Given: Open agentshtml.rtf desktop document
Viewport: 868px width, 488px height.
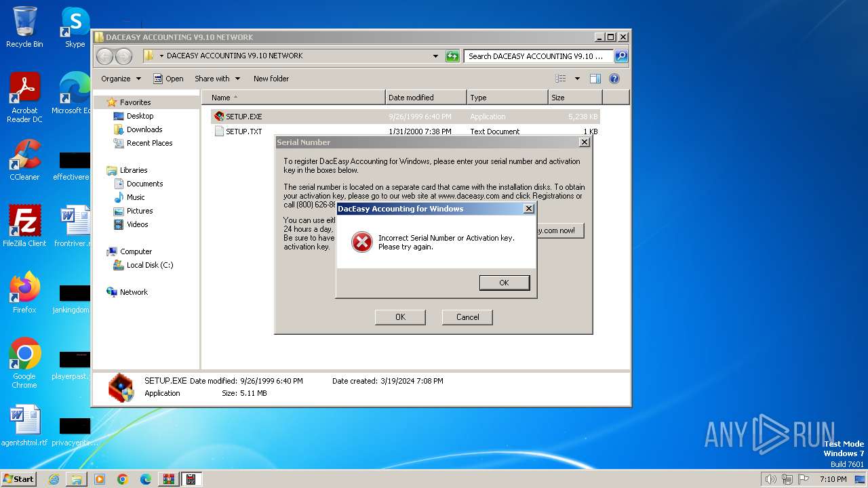Looking at the screenshot, I should (x=24, y=426).
